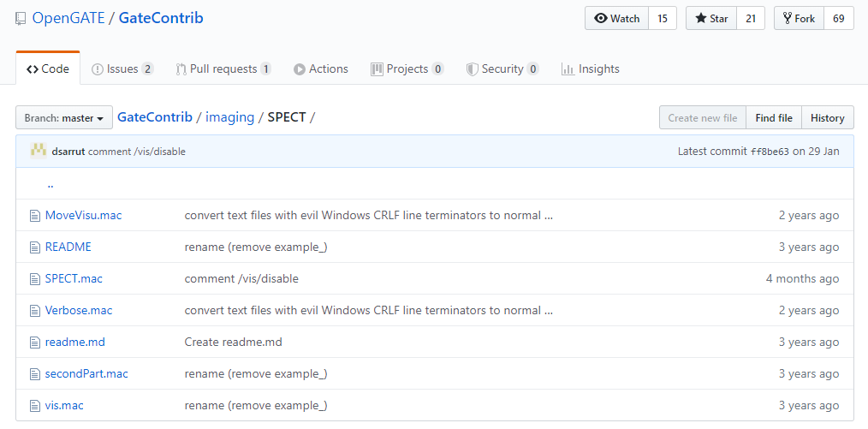This screenshot has height=429, width=868.
Task: Open MoveVisu.mac file
Action: click(84, 215)
